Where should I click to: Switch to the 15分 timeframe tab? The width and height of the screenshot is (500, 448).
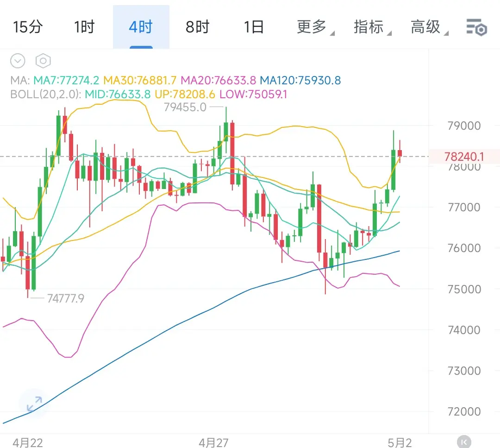coord(28,27)
